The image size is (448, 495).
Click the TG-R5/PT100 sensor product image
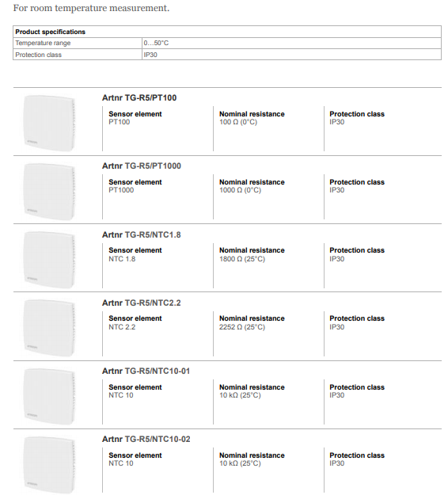coord(49,123)
